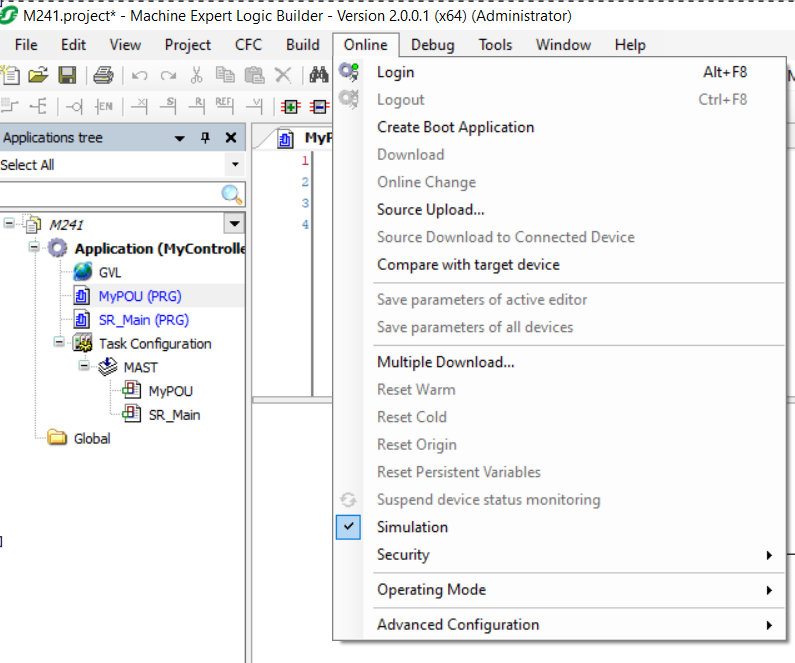Collapse the Task Configuration node

(x=59, y=342)
